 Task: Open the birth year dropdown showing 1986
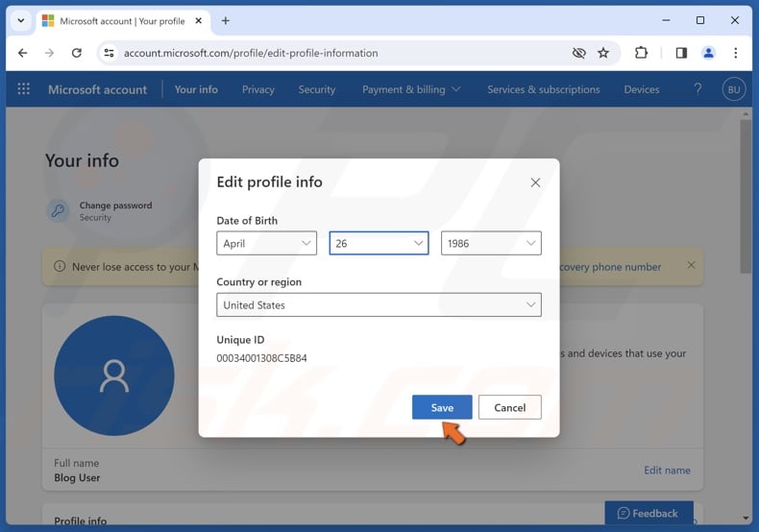coord(491,243)
